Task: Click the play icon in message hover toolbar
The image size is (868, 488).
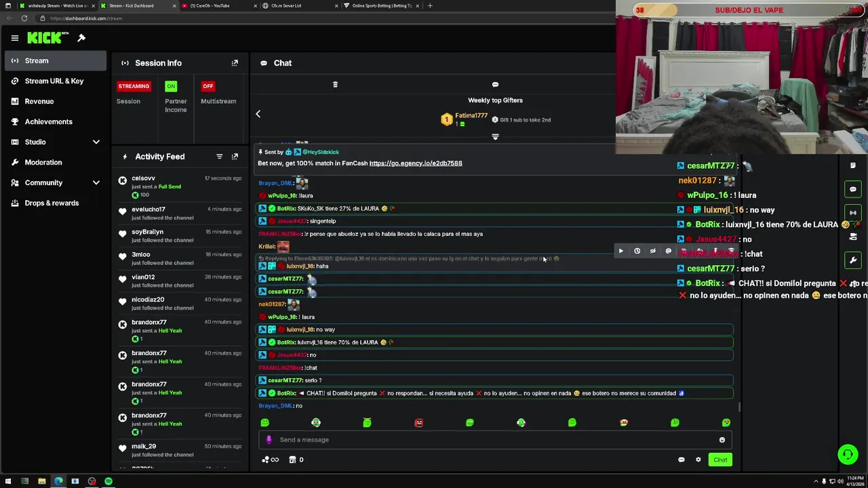Action: (620, 251)
